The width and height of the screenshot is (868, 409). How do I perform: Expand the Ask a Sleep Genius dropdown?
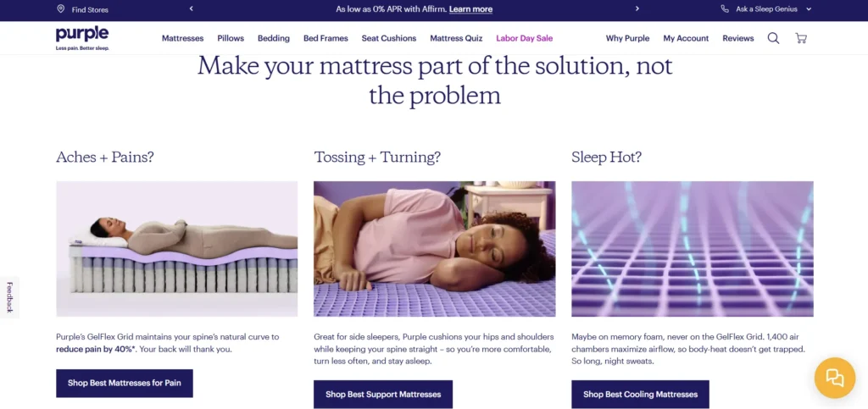[808, 9]
